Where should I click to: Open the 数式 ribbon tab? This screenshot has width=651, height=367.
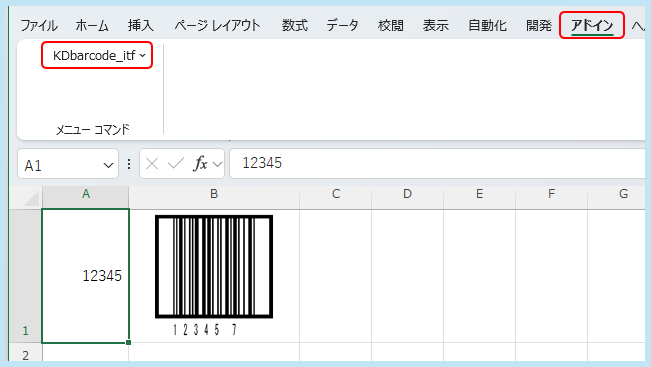coord(294,25)
